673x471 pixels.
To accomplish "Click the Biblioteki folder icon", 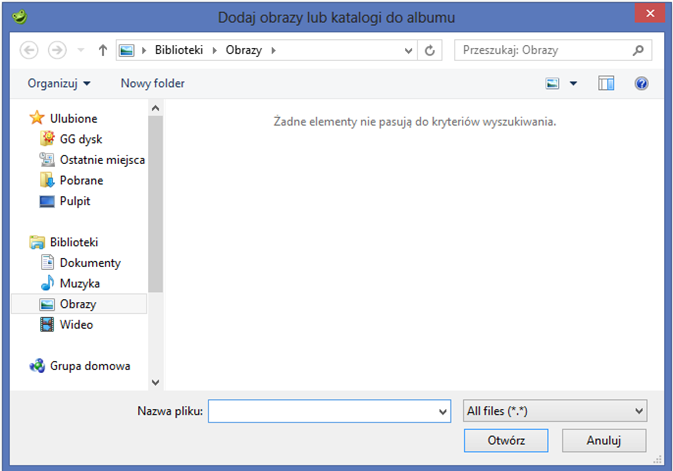I will point(37,242).
